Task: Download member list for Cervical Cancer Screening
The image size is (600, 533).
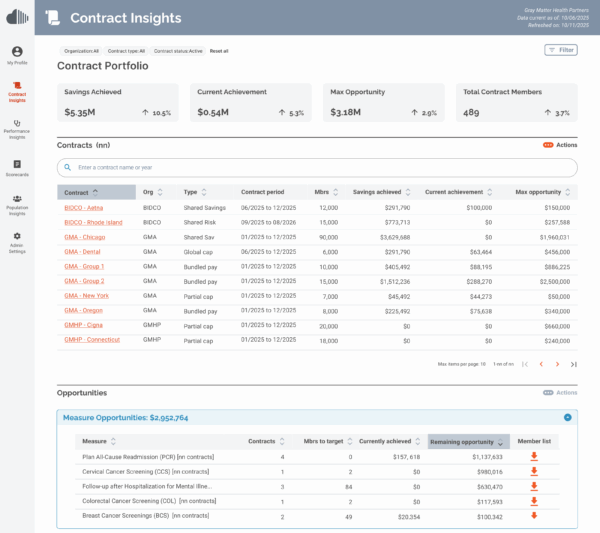Action: tap(534, 472)
